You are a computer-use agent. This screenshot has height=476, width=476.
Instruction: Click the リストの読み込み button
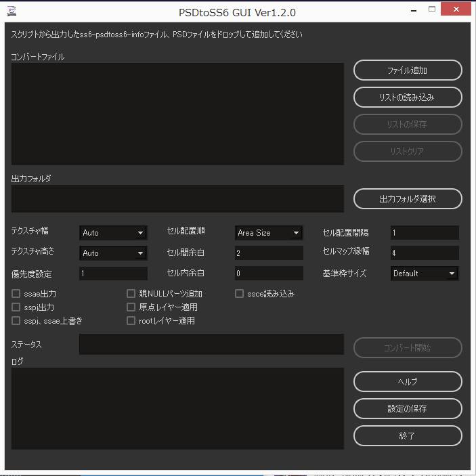[408, 98]
